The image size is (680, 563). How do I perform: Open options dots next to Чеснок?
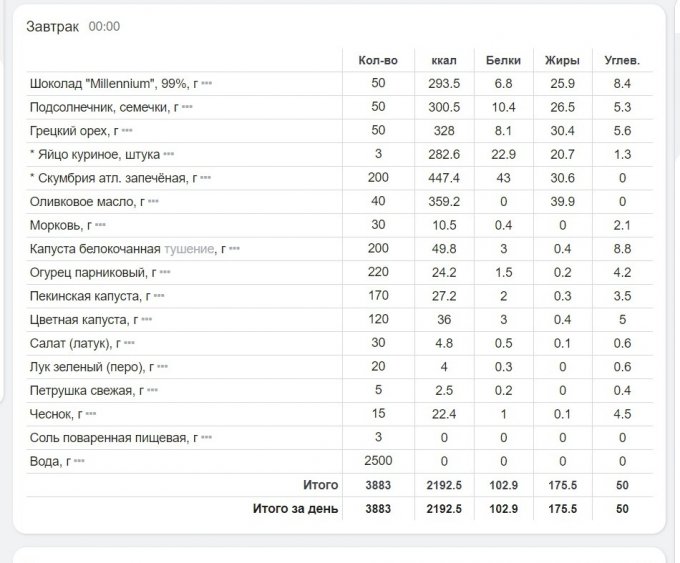91,414
